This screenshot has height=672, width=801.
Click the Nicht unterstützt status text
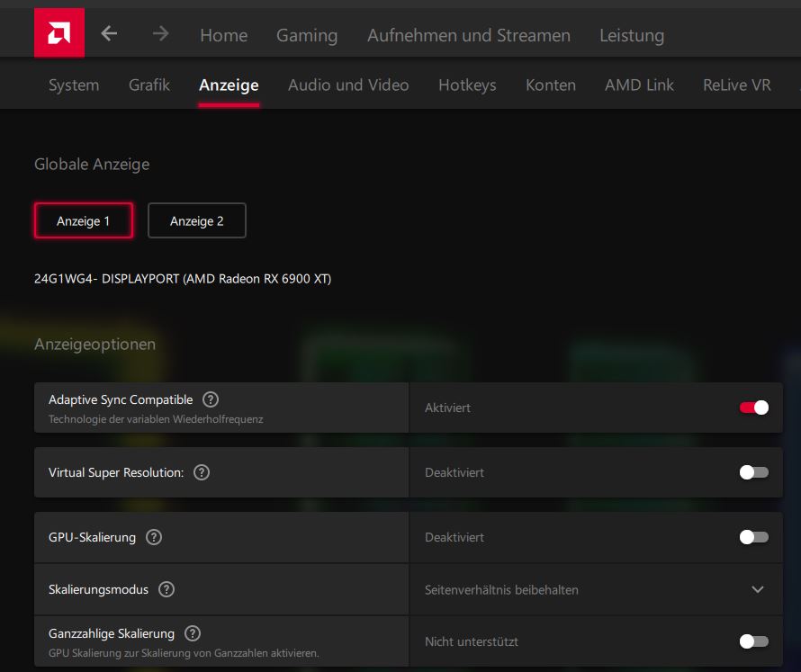click(x=472, y=642)
